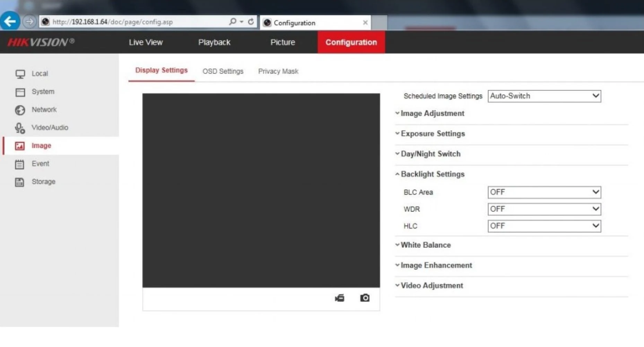
Task: Close the Configuration browser tab
Action: click(x=365, y=23)
